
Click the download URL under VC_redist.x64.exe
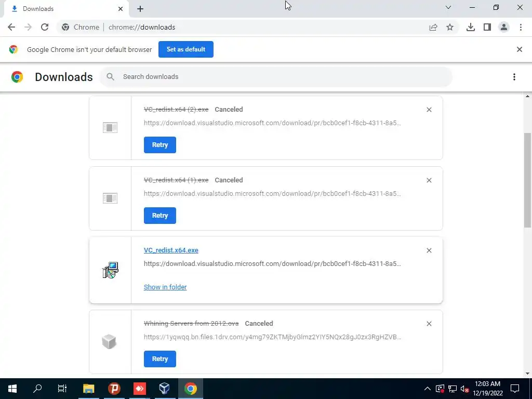[x=272, y=263]
